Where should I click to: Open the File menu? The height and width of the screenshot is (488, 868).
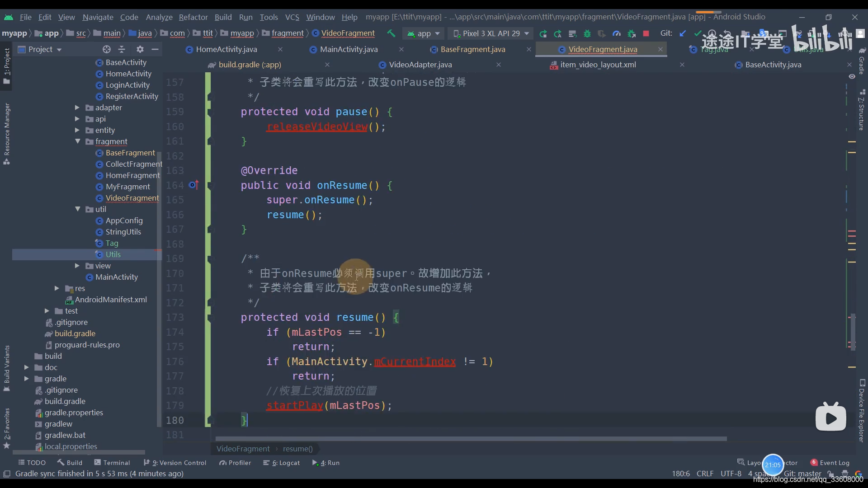(x=26, y=17)
